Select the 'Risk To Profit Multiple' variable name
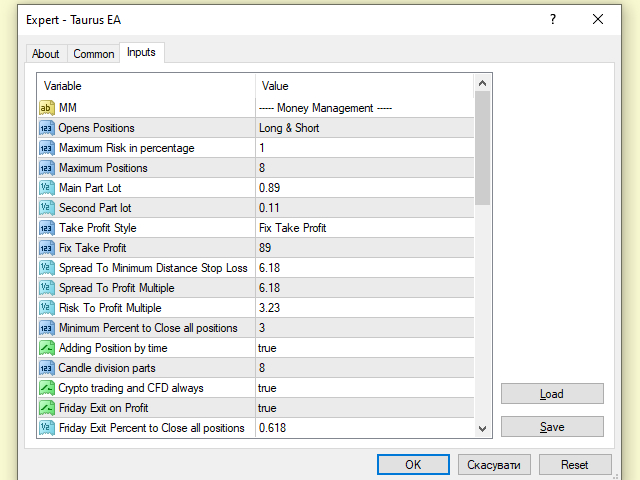 (x=110, y=308)
